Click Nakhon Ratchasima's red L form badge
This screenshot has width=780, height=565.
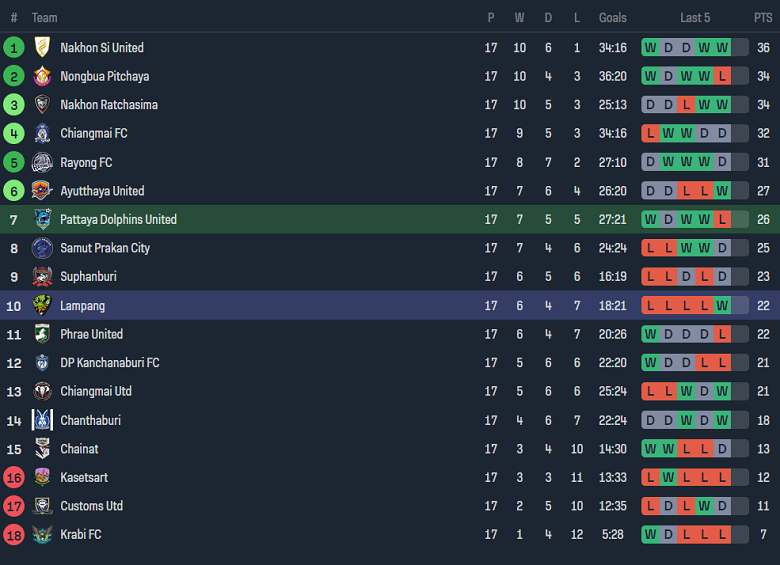click(x=686, y=105)
